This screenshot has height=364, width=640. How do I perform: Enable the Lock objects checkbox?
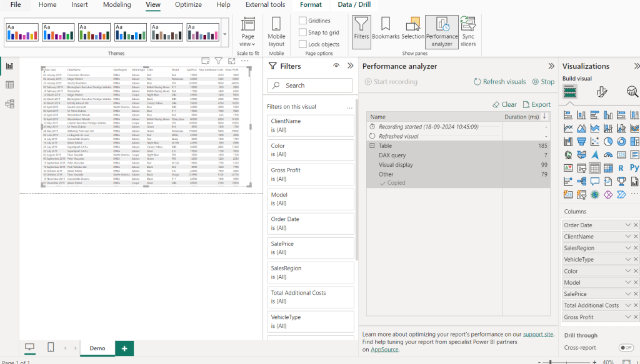point(302,44)
